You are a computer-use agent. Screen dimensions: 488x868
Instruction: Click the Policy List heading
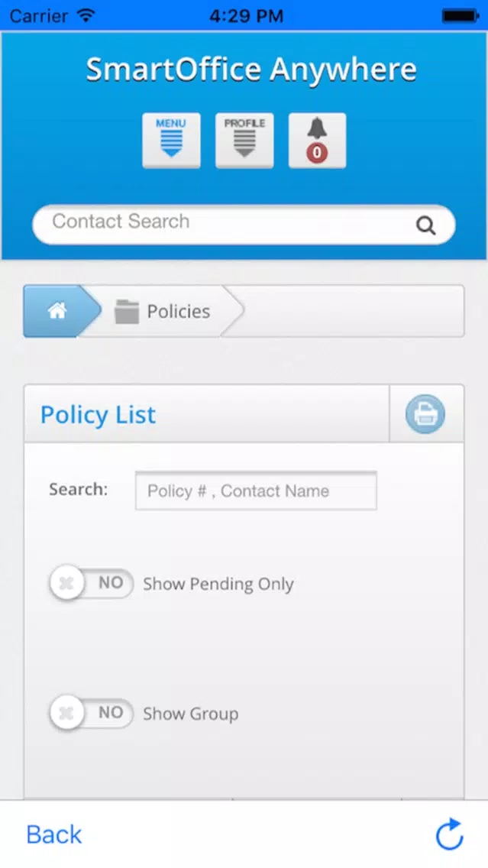point(99,414)
